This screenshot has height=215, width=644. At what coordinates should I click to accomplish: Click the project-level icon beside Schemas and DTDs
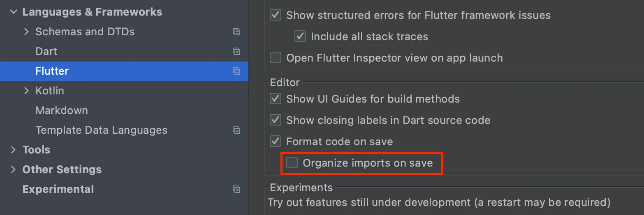236,32
